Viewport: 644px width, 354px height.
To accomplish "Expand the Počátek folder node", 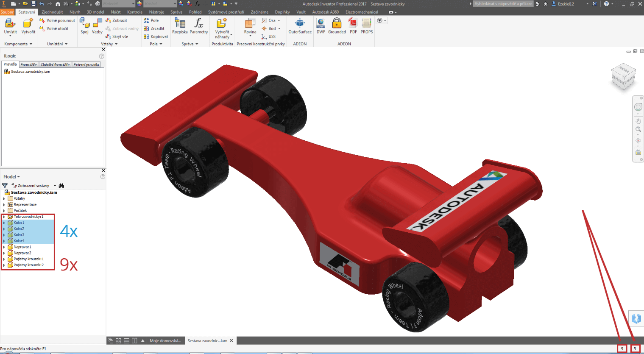I will pyautogui.click(x=4, y=210).
